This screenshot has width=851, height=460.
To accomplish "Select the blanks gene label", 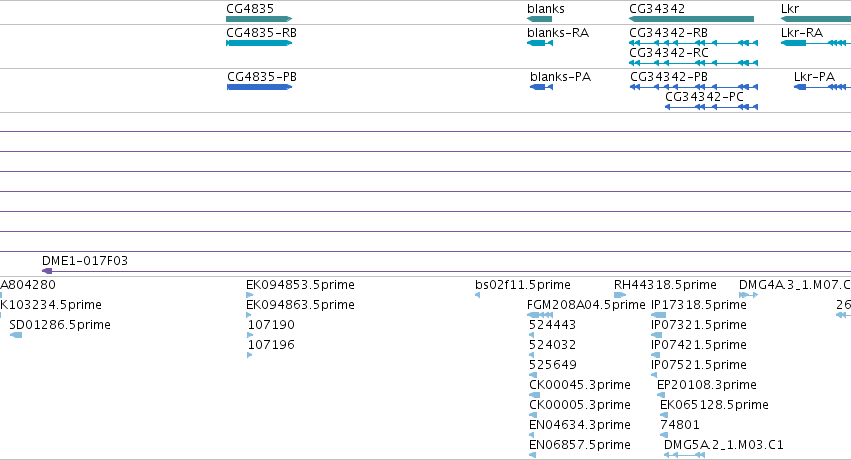I will point(545,9).
